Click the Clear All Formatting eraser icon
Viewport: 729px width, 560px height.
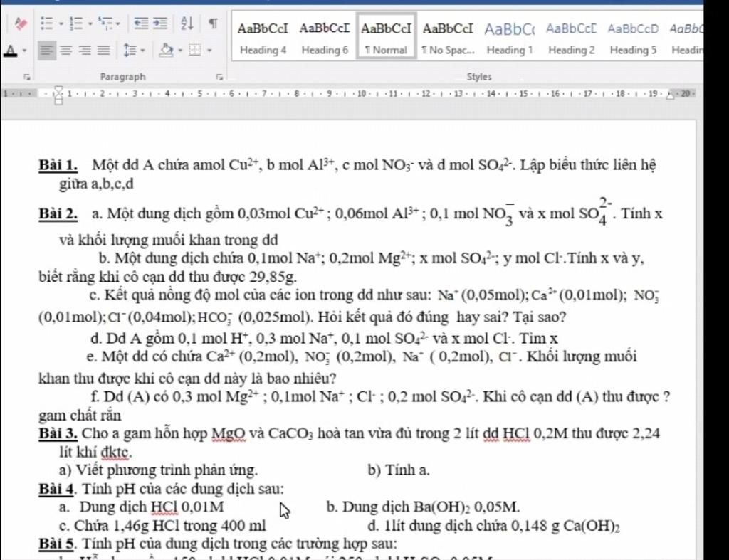tap(21, 23)
